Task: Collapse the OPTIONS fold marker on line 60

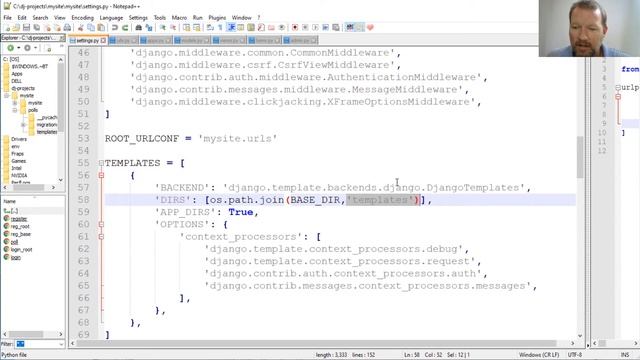Action: [101, 224]
